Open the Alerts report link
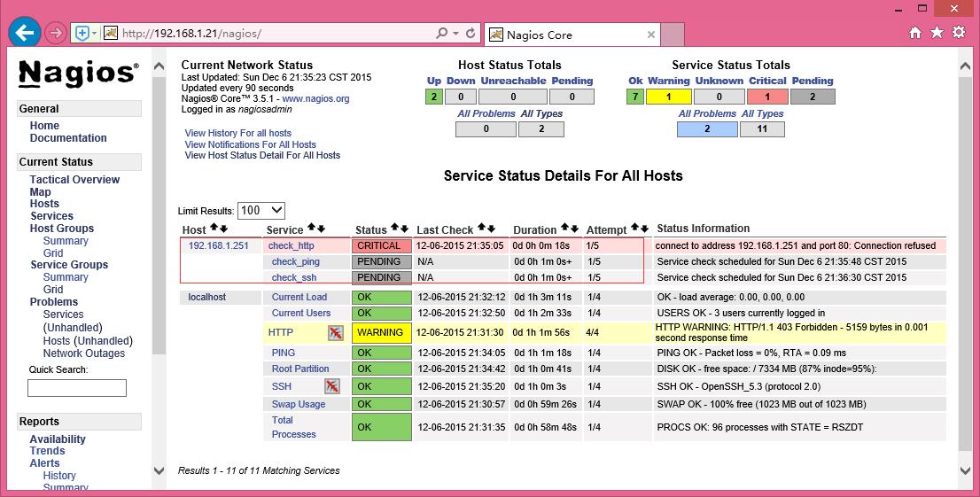This screenshot has height=497, width=980. click(45, 463)
